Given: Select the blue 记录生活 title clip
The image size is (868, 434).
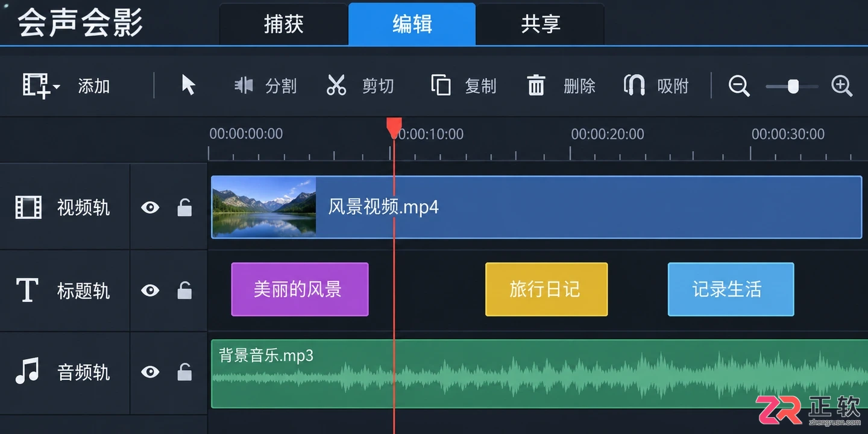Looking at the screenshot, I should click(731, 289).
